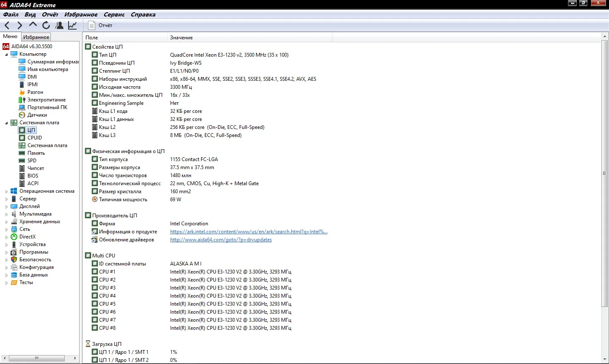
Task: Open the Сервис menu
Action: (x=114, y=14)
